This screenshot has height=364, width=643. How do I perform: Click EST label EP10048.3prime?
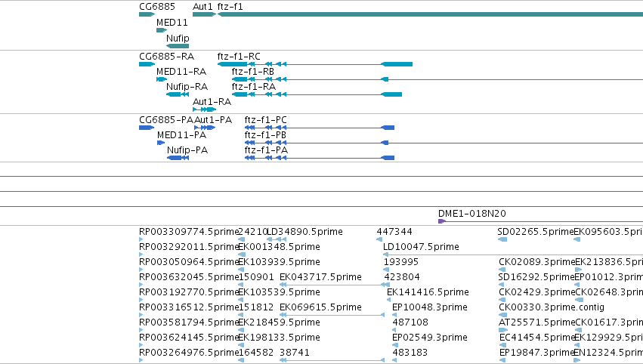(430, 308)
